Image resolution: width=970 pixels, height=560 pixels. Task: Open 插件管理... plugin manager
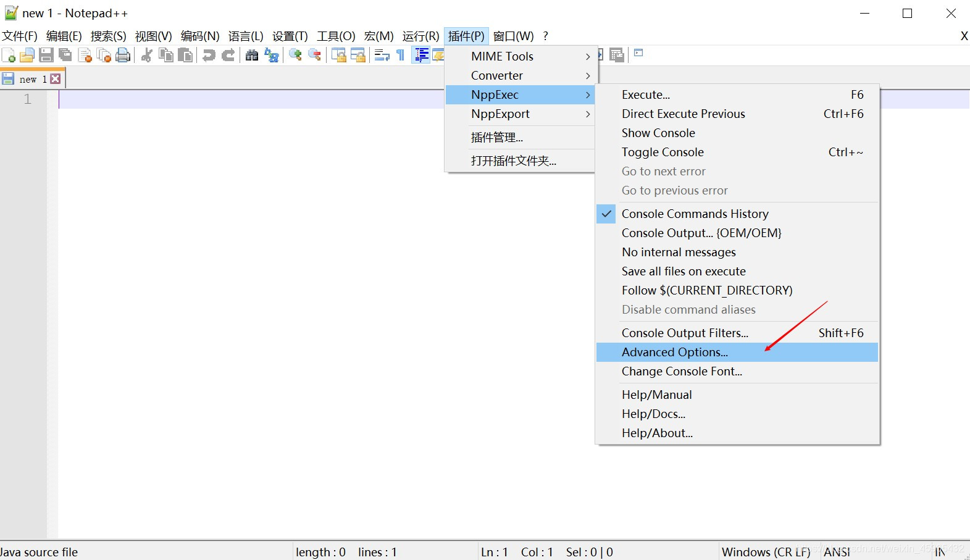tap(519, 137)
